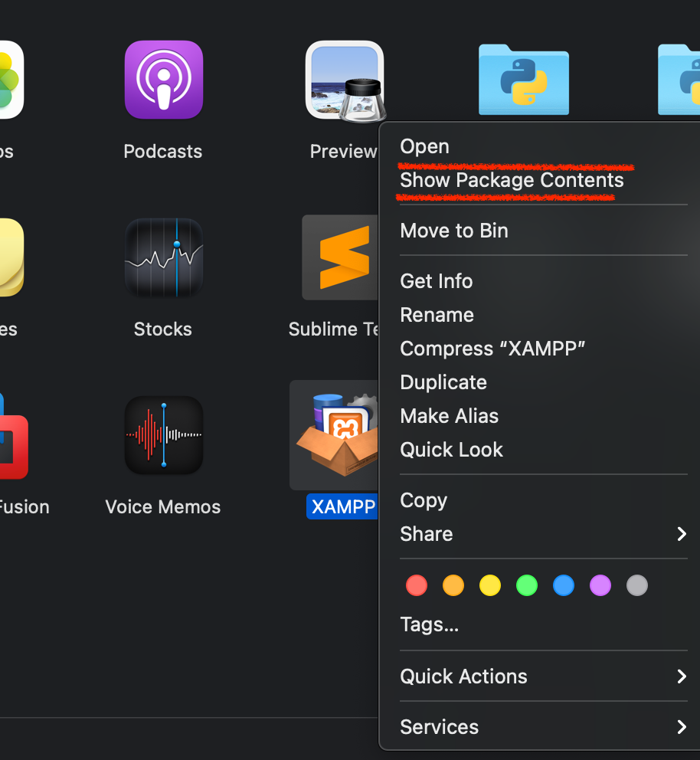Open the Podcasts app icon
The width and height of the screenshot is (700, 760).
[x=164, y=80]
